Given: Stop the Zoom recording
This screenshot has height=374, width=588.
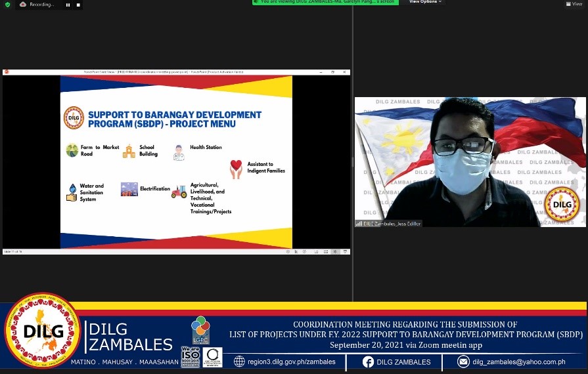Looking at the screenshot, I should click(x=78, y=5).
